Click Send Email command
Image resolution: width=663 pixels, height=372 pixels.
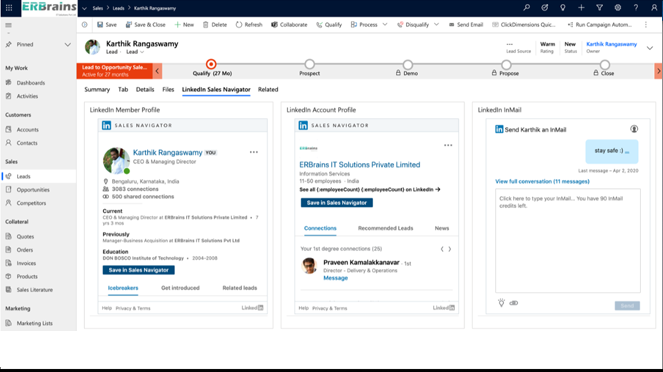(x=466, y=25)
